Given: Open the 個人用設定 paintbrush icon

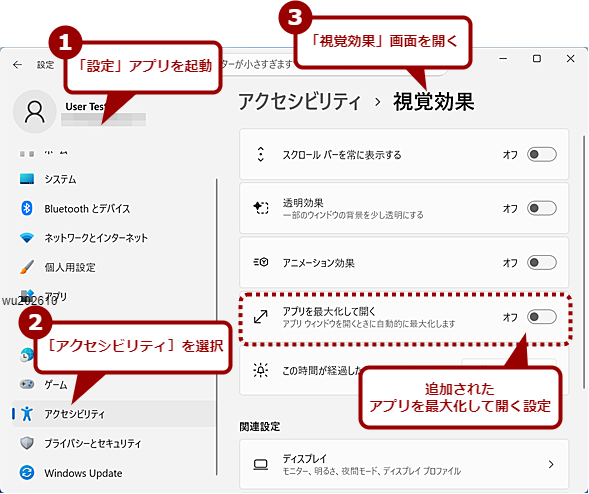Looking at the screenshot, I should coord(27,267).
